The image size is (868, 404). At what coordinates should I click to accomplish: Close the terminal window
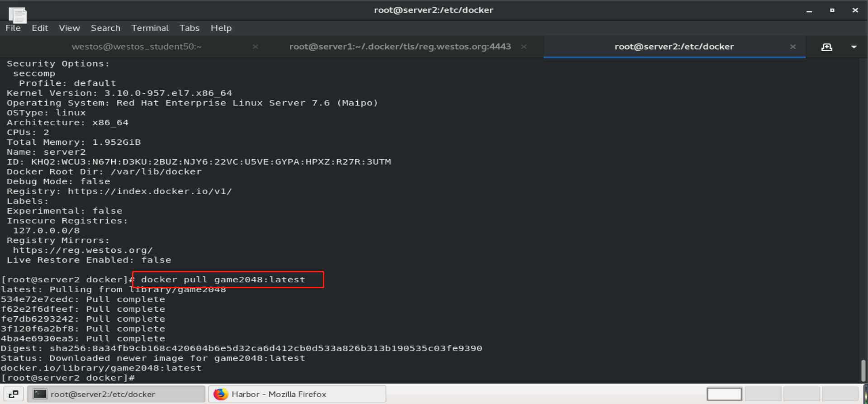(855, 10)
